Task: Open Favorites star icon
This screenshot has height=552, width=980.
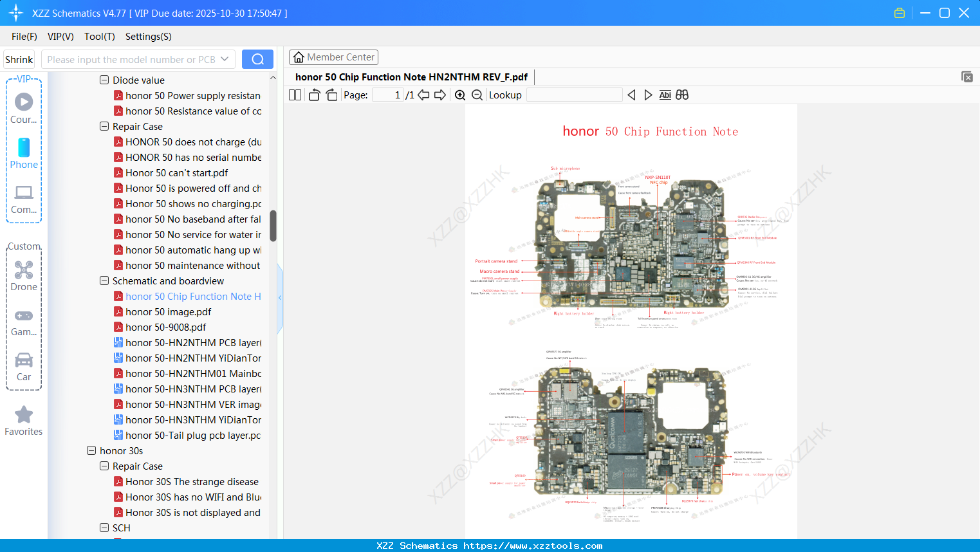Action: [24, 421]
